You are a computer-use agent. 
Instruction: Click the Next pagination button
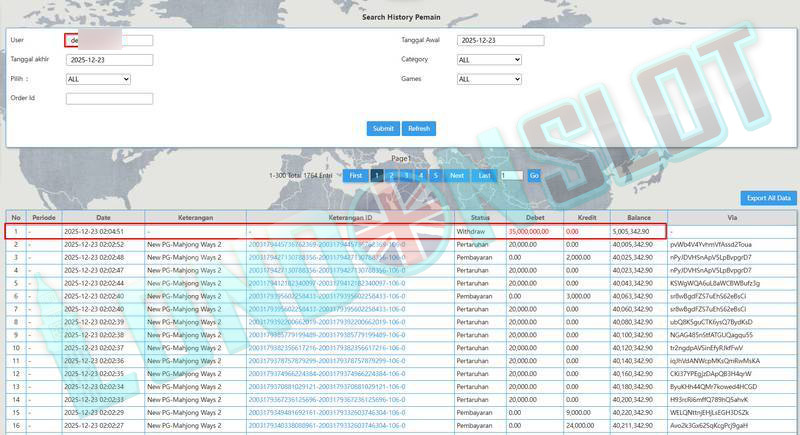tap(457, 175)
